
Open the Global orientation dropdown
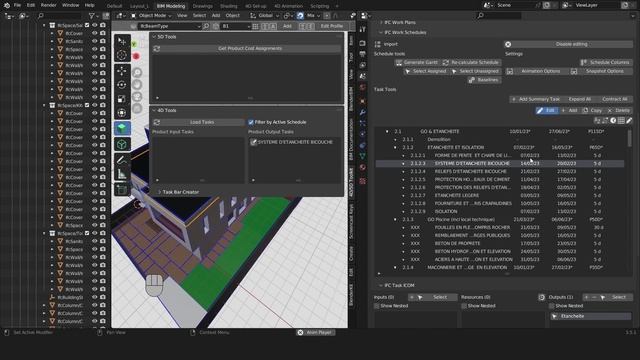tap(264, 16)
